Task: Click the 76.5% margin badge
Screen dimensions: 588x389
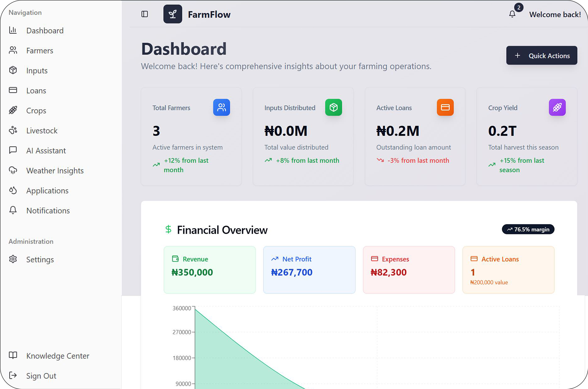Action: coord(528,229)
